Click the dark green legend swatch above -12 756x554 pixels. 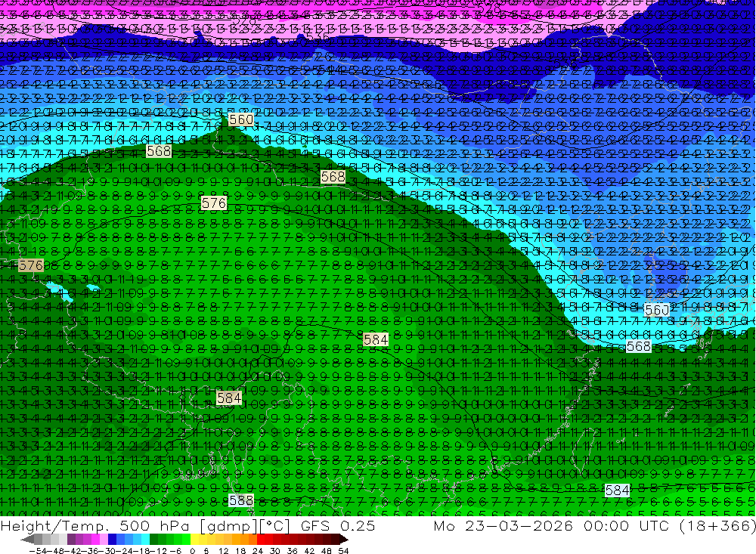(x=153, y=540)
